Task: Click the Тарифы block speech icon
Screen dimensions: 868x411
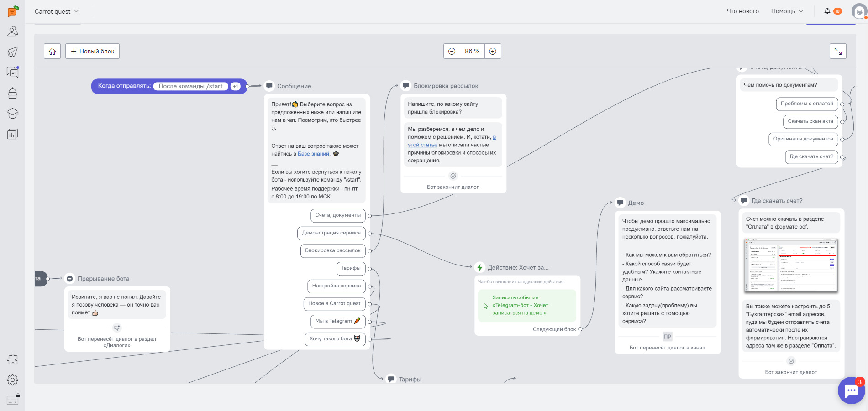Action: coord(391,379)
